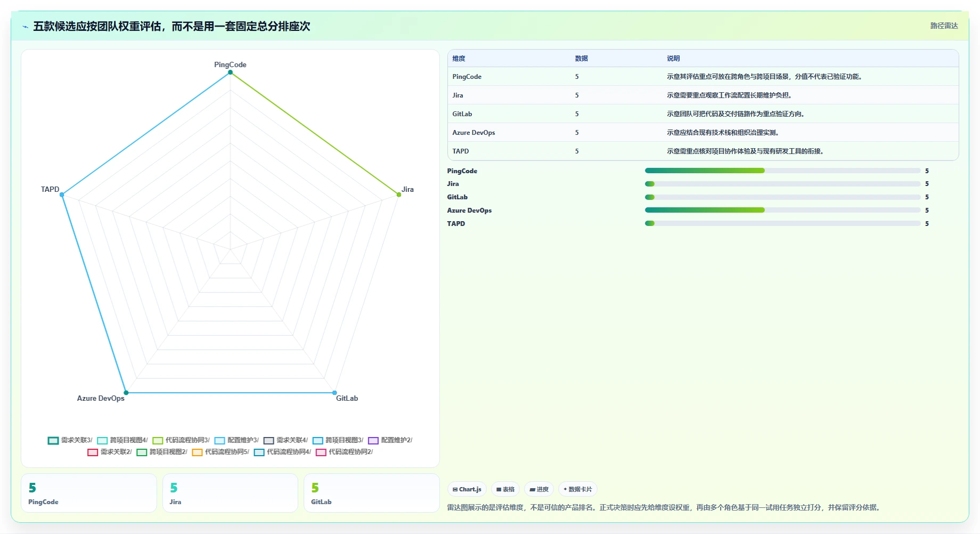Click the GitLab progress bar

(783, 197)
